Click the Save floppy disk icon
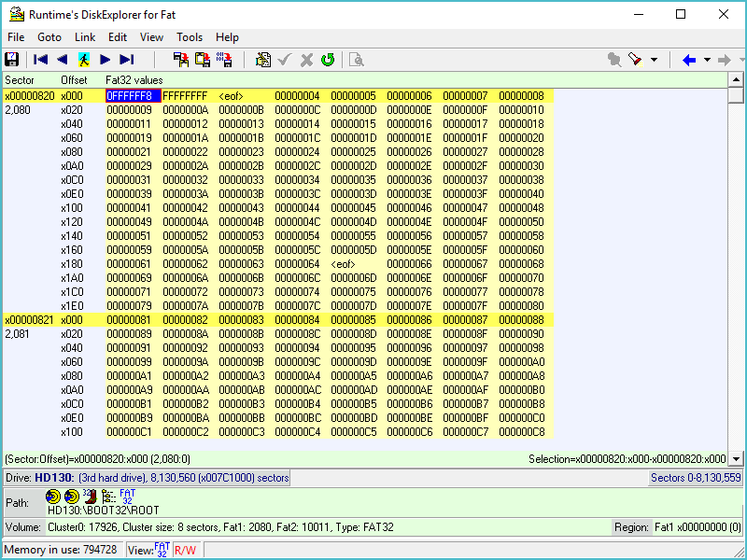The width and height of the screenshot is (747, 560). tap(12, 60)
